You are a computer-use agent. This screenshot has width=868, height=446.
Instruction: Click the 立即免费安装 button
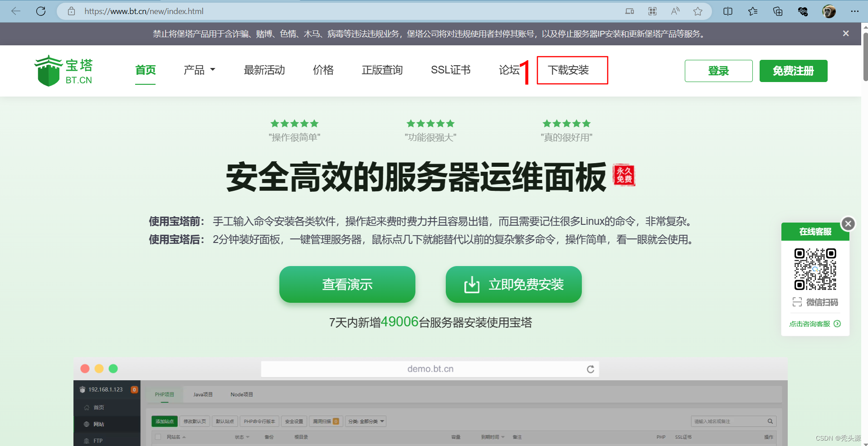click(x=514, y=284)
